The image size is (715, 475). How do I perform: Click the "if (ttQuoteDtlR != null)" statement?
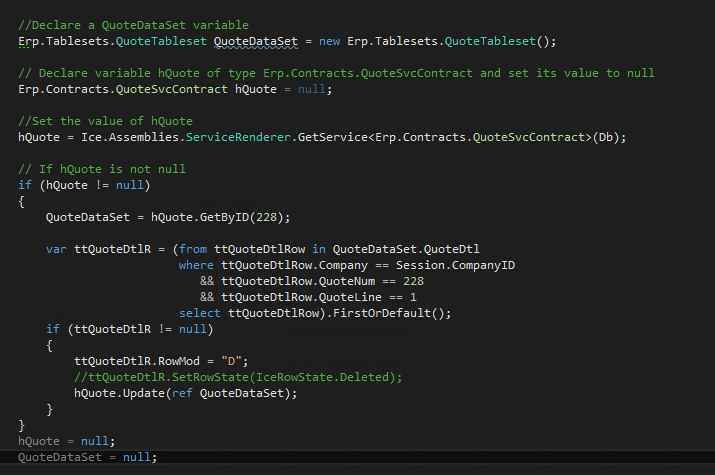click(x=130, y=329)
